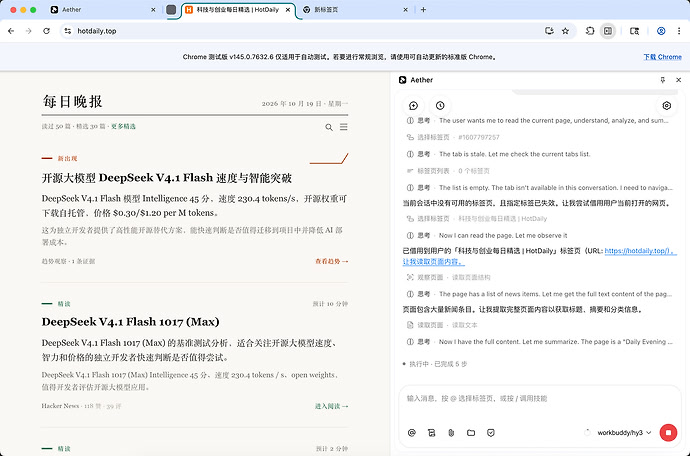Open the 更多精选 link
This screenshot has height=456, width=690.
123,126
